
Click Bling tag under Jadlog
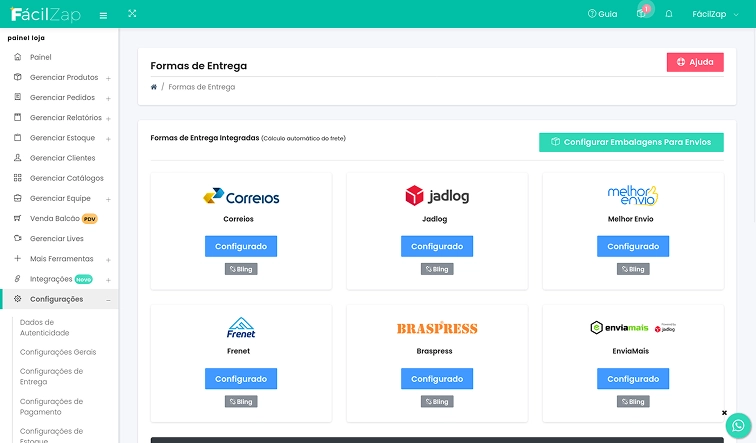click(437, 269)
